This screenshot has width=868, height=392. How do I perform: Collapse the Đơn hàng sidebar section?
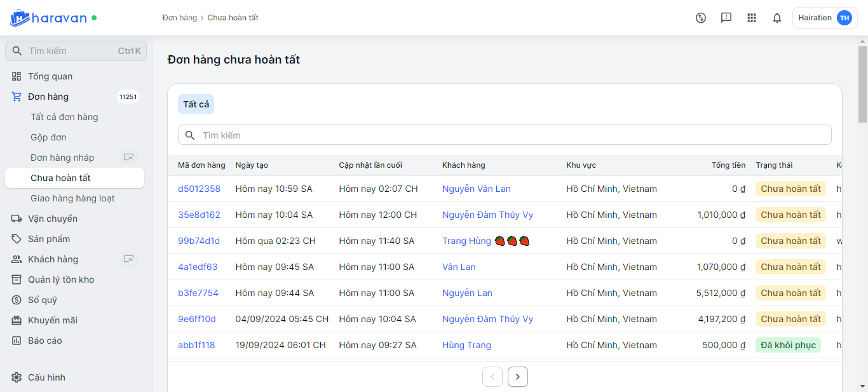(48, 97)
